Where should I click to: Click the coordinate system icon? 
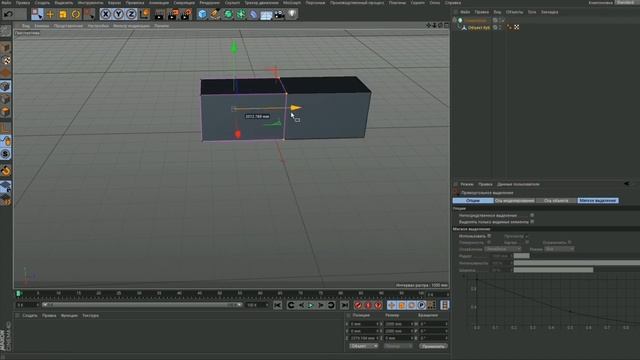(144, 14)
